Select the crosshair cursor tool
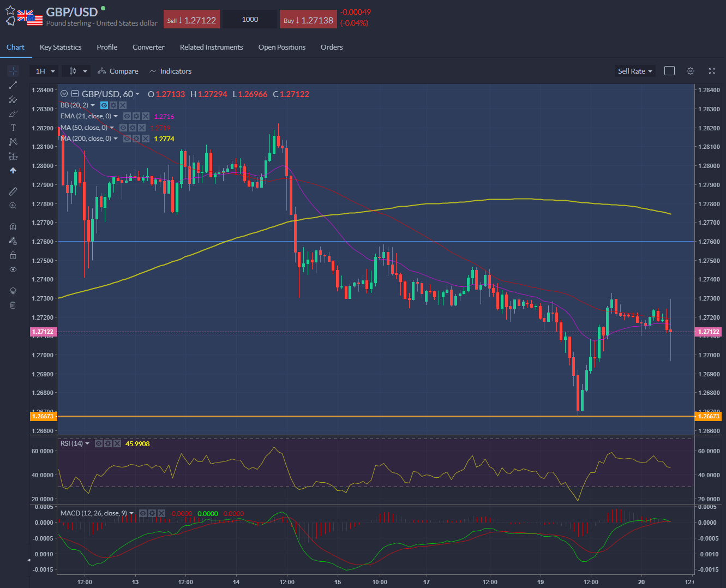 click(13, 71)
